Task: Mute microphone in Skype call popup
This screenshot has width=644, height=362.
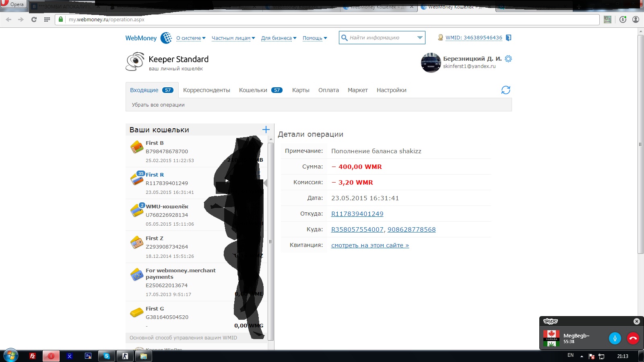Action: [x=615, y=338]
